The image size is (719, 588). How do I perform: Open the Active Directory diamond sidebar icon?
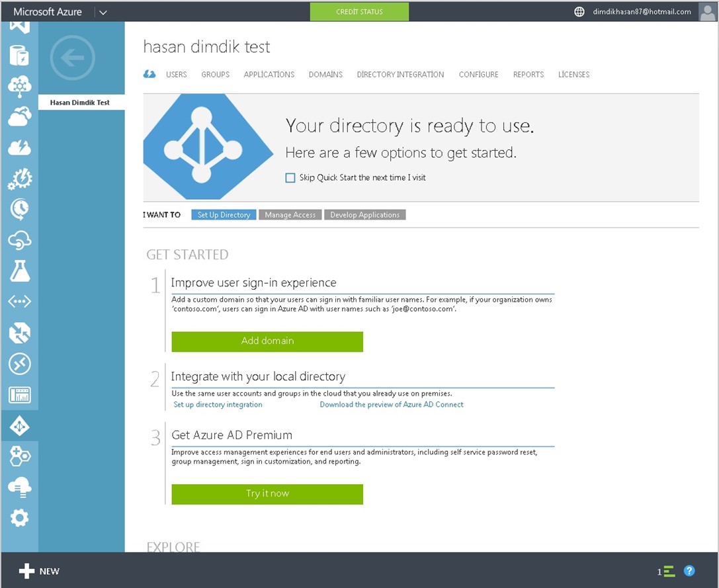point(19,426)
